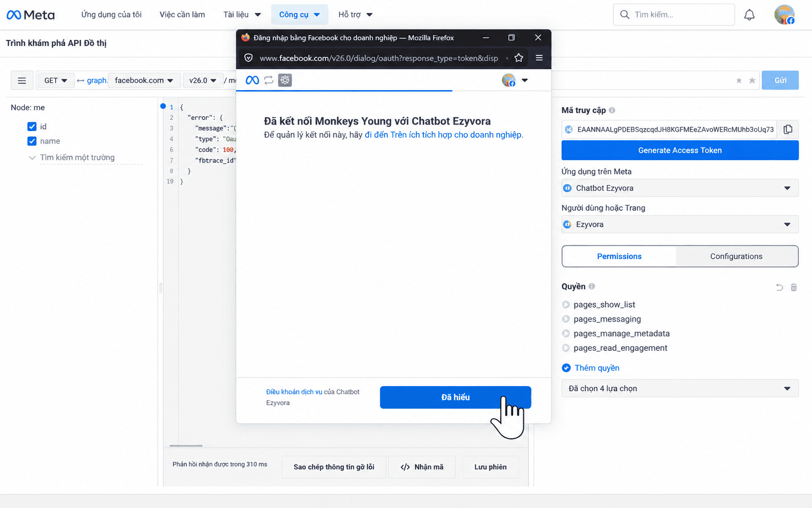Click the bookmark star in Firefox address bar

[519, 58]
